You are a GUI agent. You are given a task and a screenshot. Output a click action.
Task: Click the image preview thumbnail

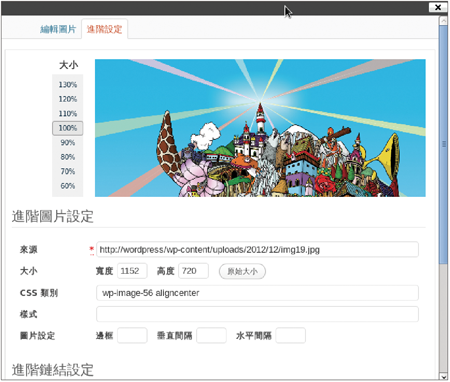pos(260,128)
